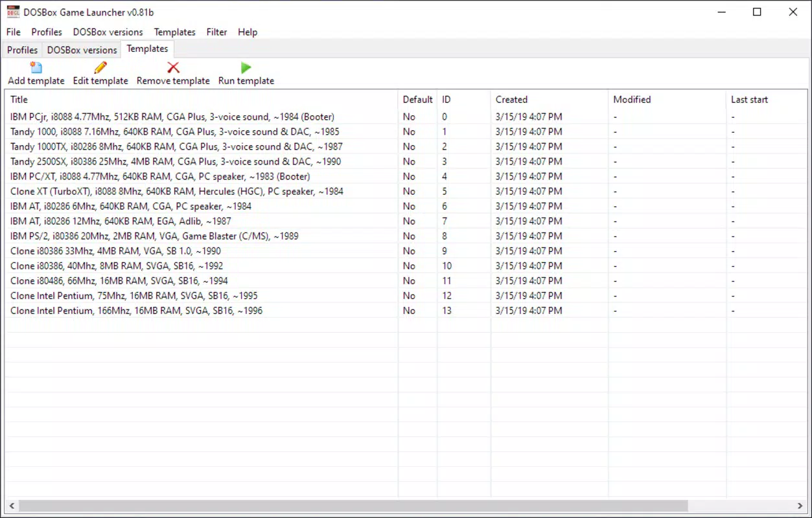The width and height of the screenshot is (812, 518).
Task: Sort by the Last start column header
Action: [765, 99]
